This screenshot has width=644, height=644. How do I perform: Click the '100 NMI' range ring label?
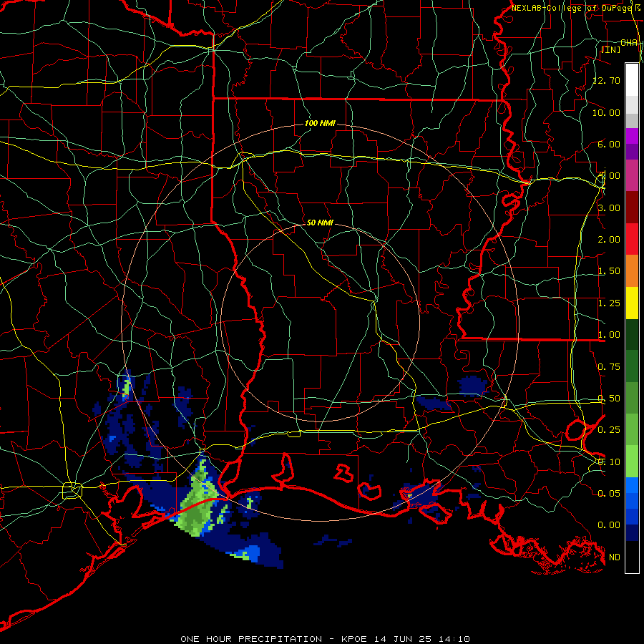320,123
